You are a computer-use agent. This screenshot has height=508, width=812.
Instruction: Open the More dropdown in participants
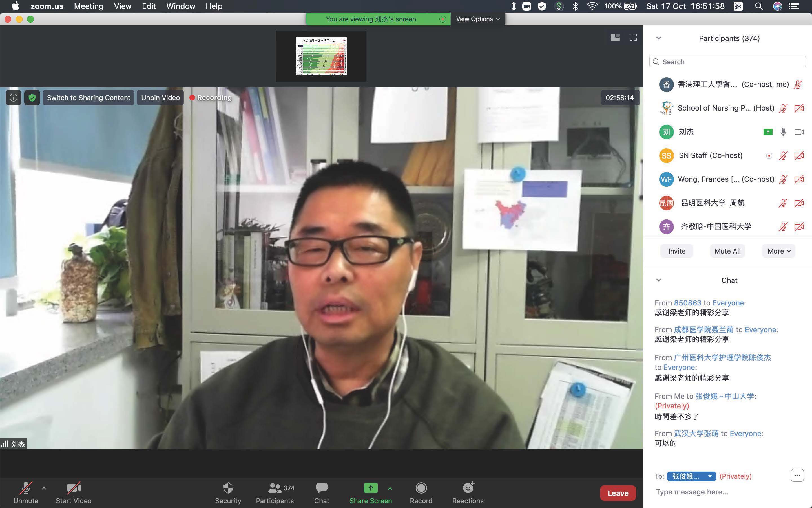pyautogui.click(x=779, y=251)
